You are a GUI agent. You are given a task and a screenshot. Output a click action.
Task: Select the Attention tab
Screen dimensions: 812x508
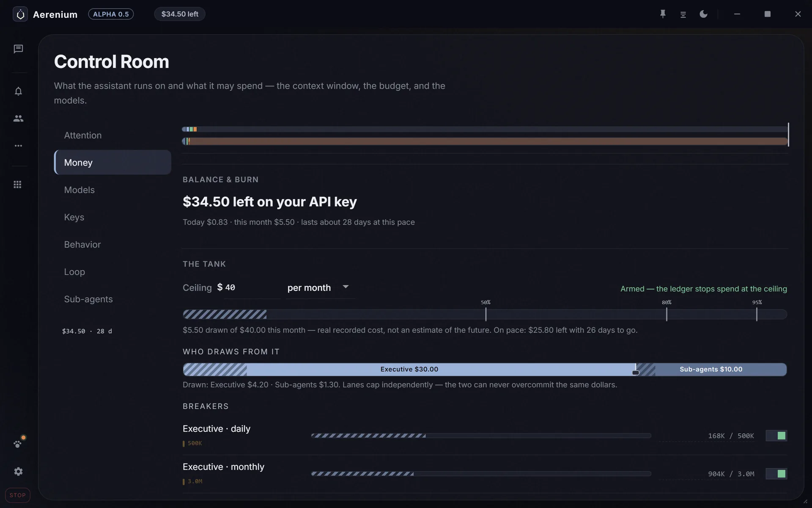pos(112,135)
